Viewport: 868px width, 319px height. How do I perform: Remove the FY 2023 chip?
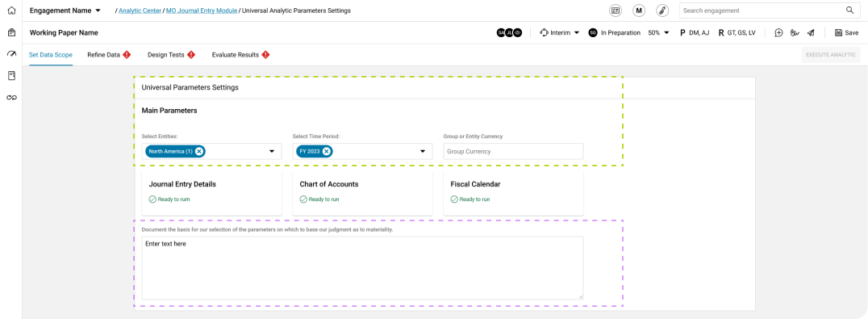(327, 151)
